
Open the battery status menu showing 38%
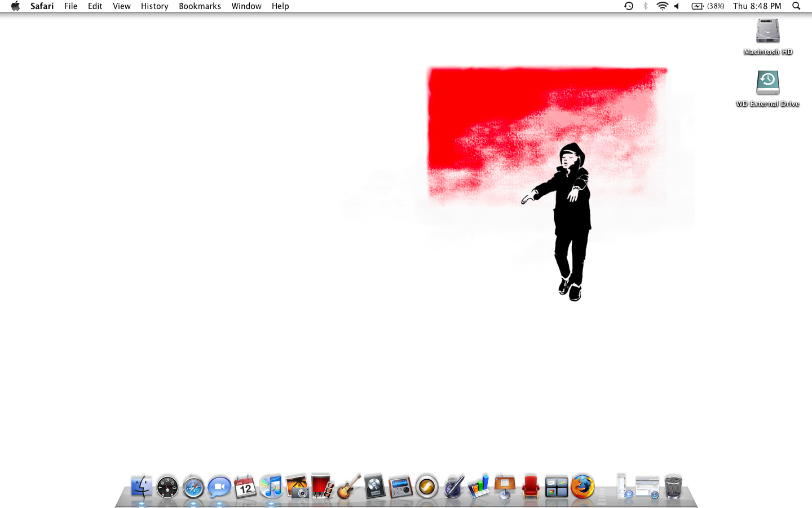tap(708, 6)
